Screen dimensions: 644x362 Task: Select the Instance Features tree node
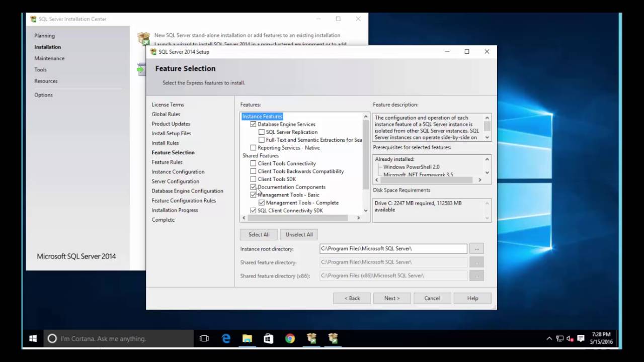pyautogui.click(x=262, y=116)
